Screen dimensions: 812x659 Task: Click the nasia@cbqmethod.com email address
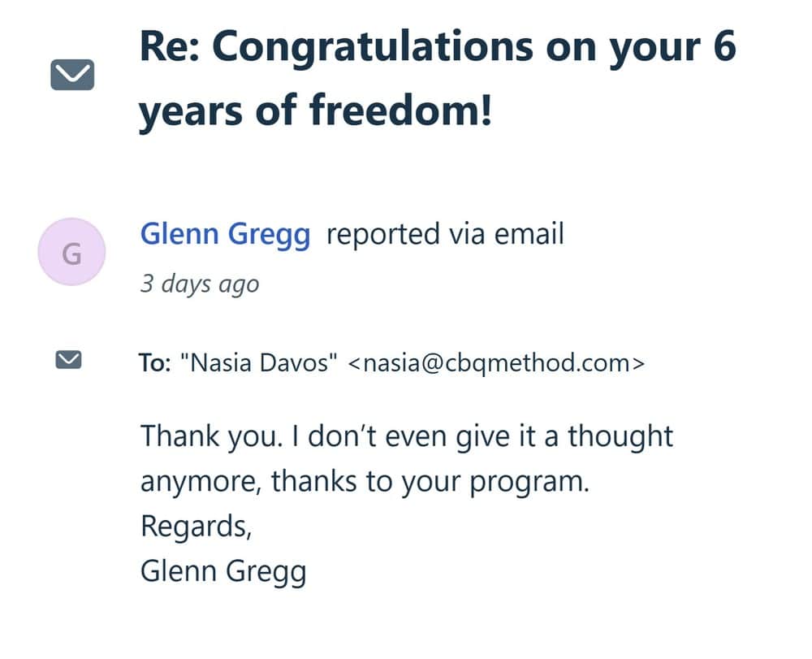point(496,362)
